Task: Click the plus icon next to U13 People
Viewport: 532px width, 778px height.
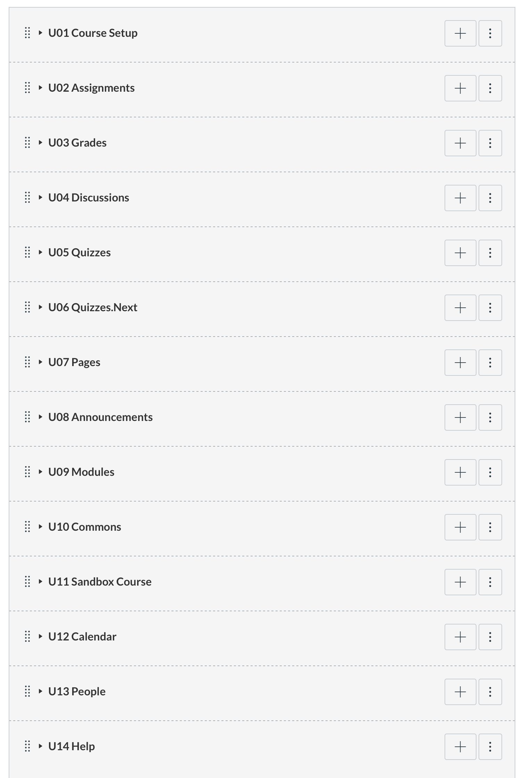Action: 460,692
